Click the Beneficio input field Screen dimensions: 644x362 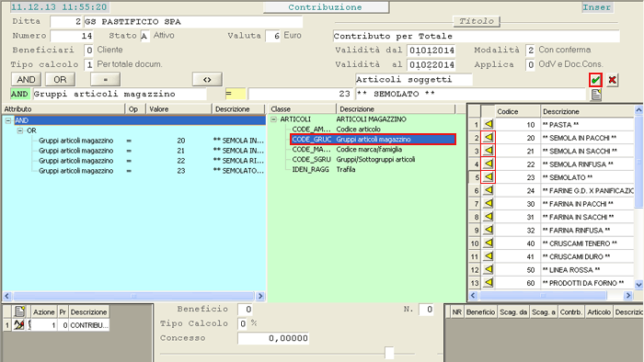246,309
